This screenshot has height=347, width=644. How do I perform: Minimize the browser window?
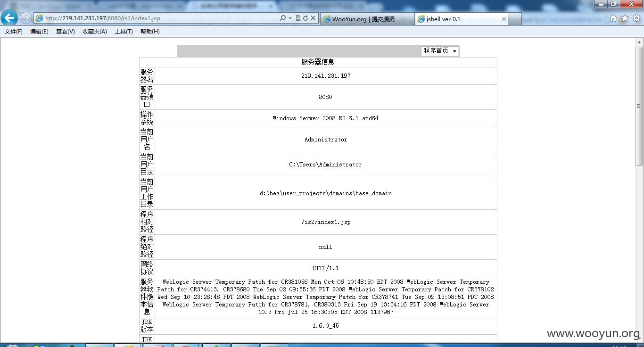[x=601, y=4]
